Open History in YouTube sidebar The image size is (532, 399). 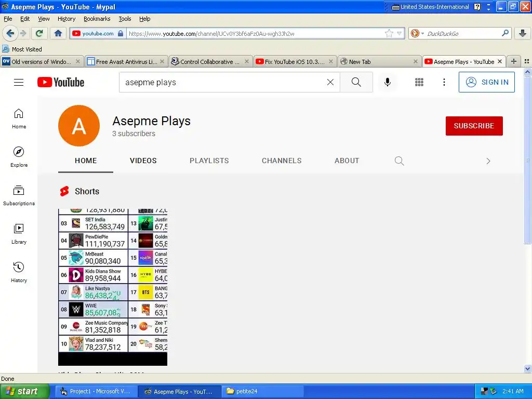[x=19, y=272]
